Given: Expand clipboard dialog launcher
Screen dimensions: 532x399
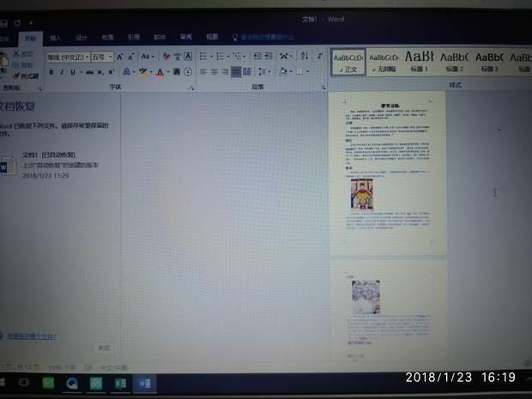Looking at the screenshot, I should 40,88.
